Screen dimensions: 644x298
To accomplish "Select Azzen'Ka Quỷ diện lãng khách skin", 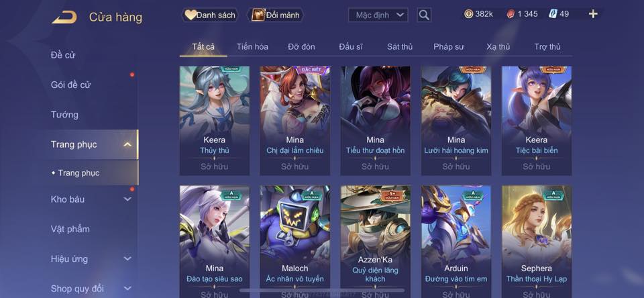I will [376, 242].
